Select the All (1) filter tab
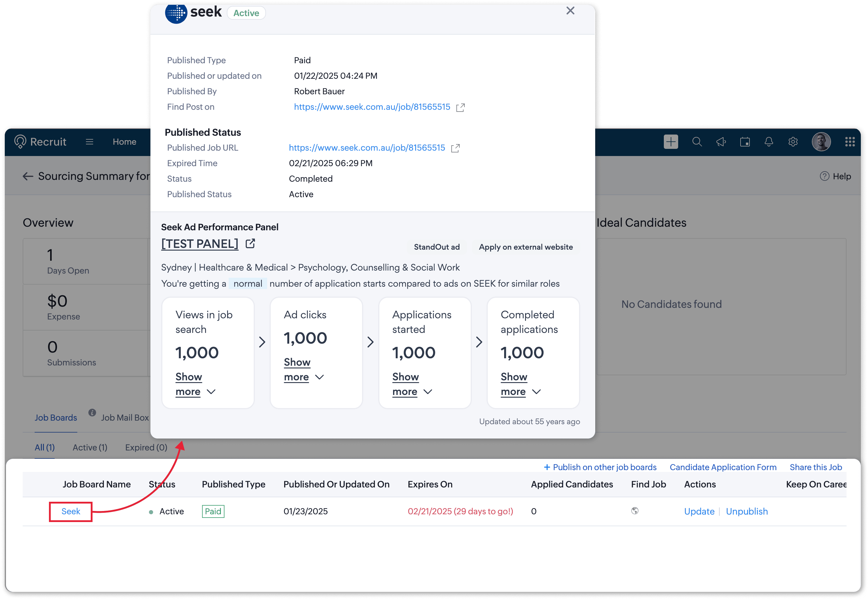Screen dimensions: 868x599 [x=45, y=447]
